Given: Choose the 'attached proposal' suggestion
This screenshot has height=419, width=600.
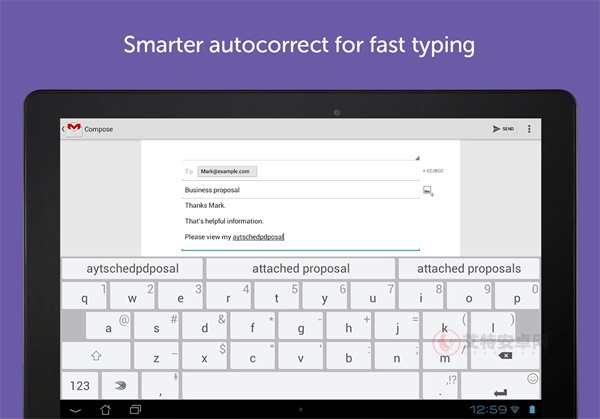Looking at the screenshot, I should point(301,269).
